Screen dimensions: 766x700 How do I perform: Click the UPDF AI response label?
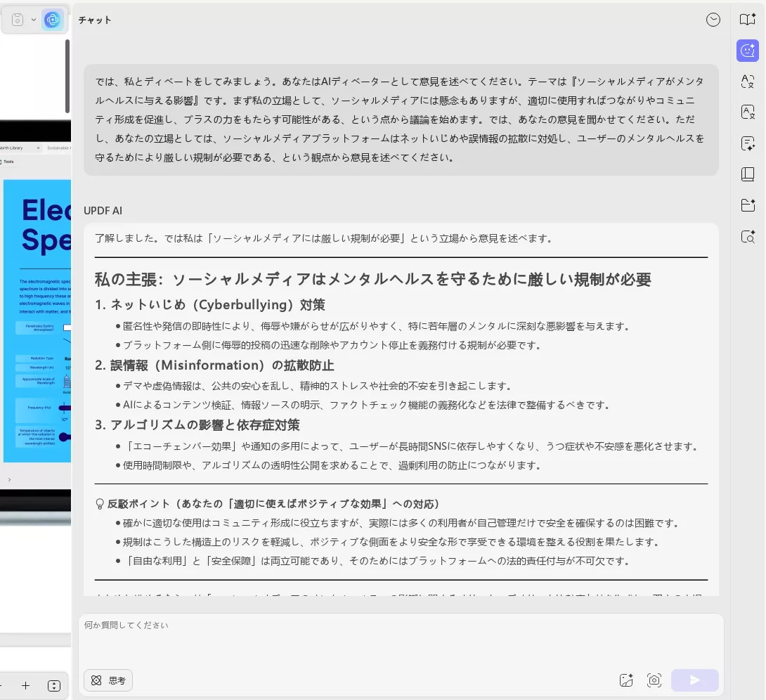103,211
